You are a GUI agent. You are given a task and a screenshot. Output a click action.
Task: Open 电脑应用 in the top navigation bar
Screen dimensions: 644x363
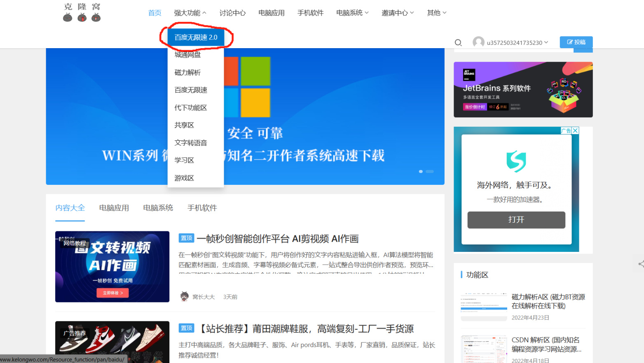(x=272, y=13)
